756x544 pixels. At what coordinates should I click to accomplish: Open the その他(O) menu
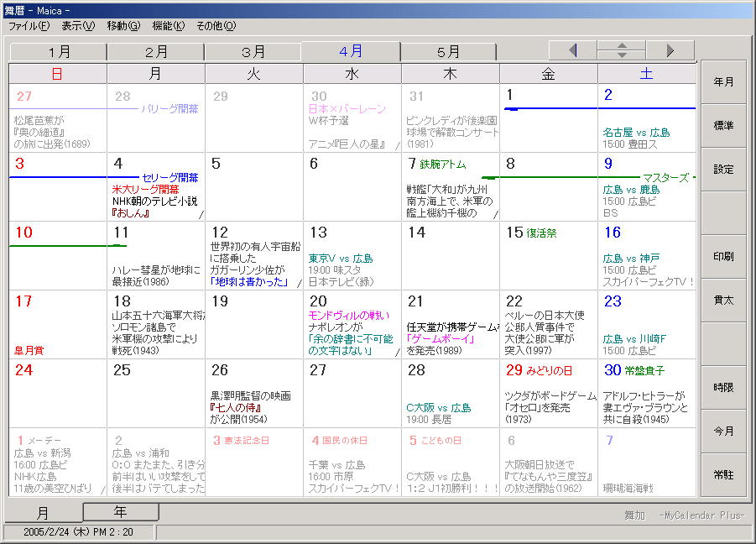(x=216, y=26)
